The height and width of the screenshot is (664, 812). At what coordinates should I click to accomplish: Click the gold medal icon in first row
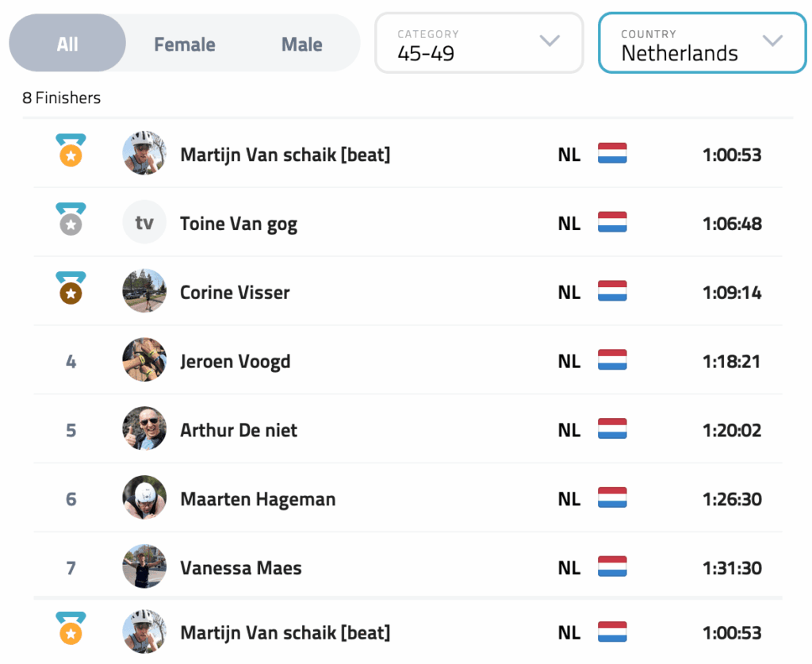[x=71, y=151]
